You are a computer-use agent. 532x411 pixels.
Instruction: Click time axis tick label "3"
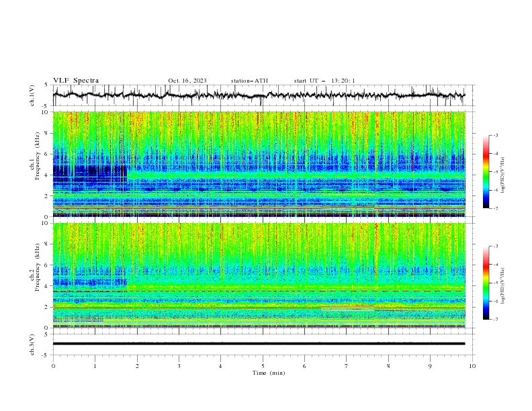(x=179, y=366)
